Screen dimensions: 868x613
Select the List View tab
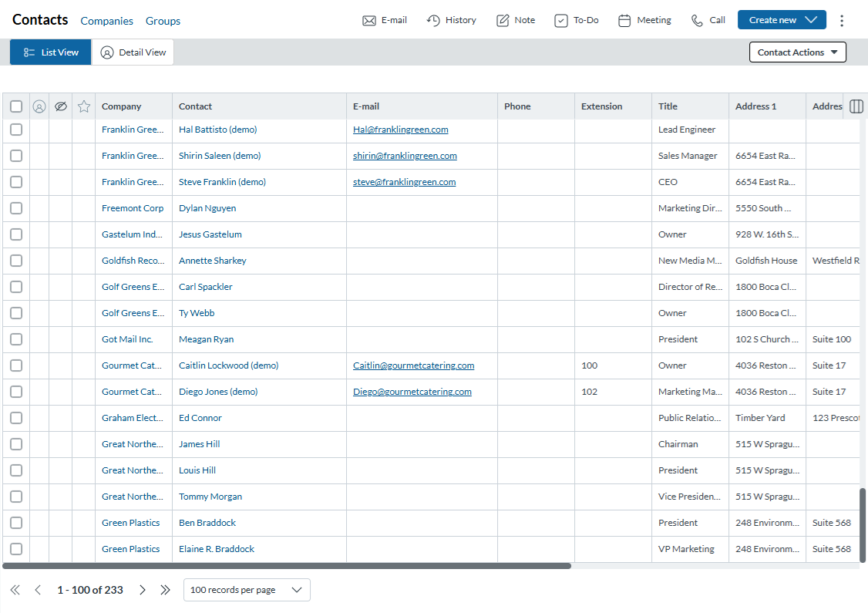pyautogui.click(x=50, y=52)
